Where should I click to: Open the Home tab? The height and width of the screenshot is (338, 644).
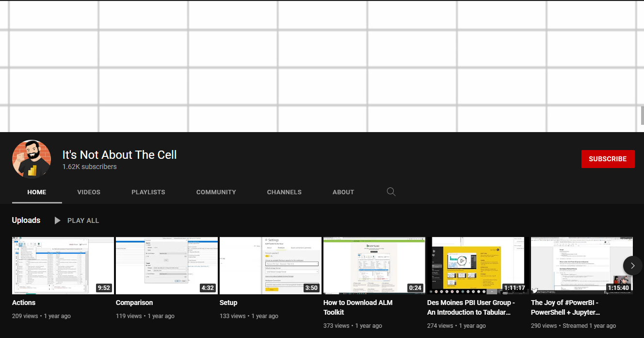37,192
